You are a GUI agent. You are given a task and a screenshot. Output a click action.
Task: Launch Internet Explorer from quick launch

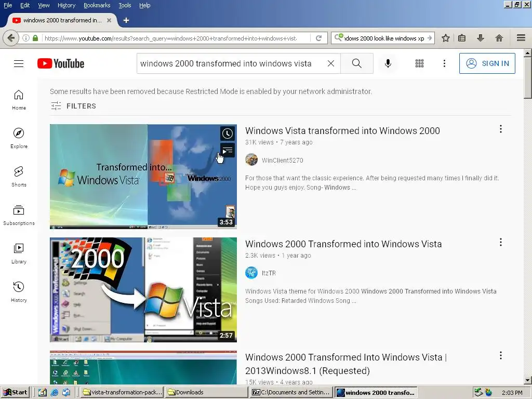54,392
